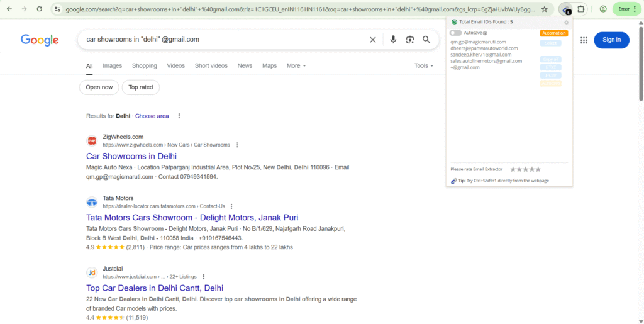The image size is (644, 324).
Task: Rate Email Extractor three stars
Action: coord(525,169)
